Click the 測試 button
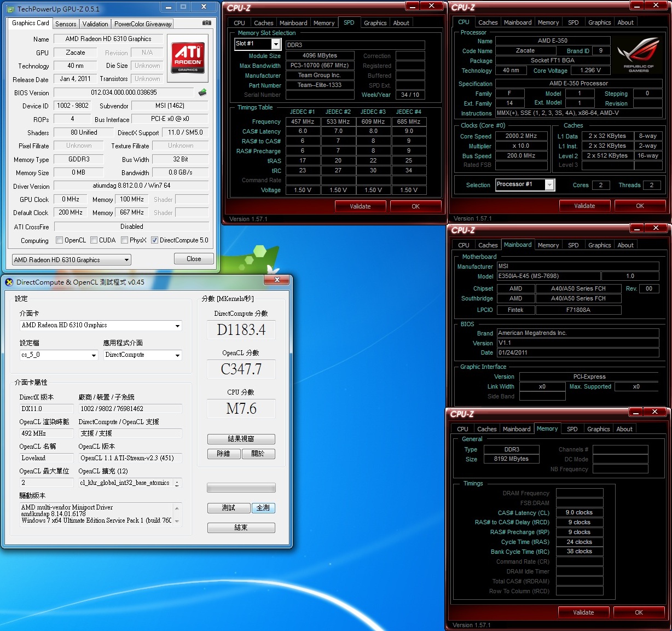The height and width of the screenshot is (631, 672). click(x=228, y=508)
